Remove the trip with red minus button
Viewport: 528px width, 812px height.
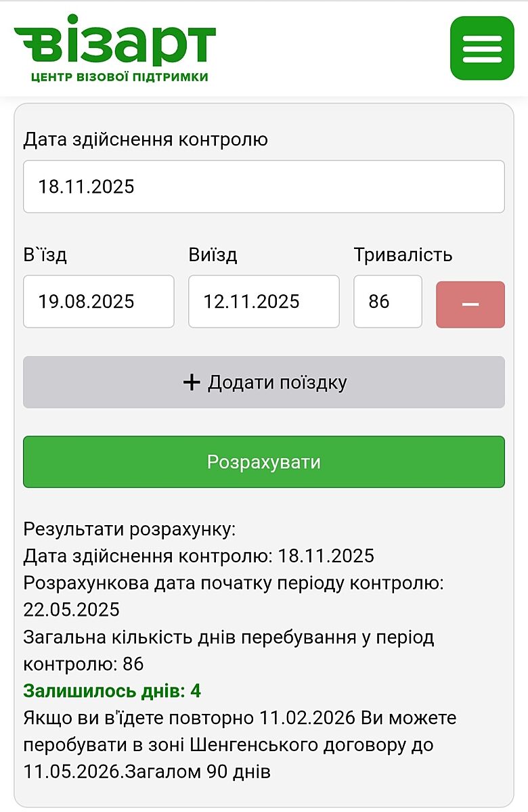pyautogui.click(x=470, y=304)
